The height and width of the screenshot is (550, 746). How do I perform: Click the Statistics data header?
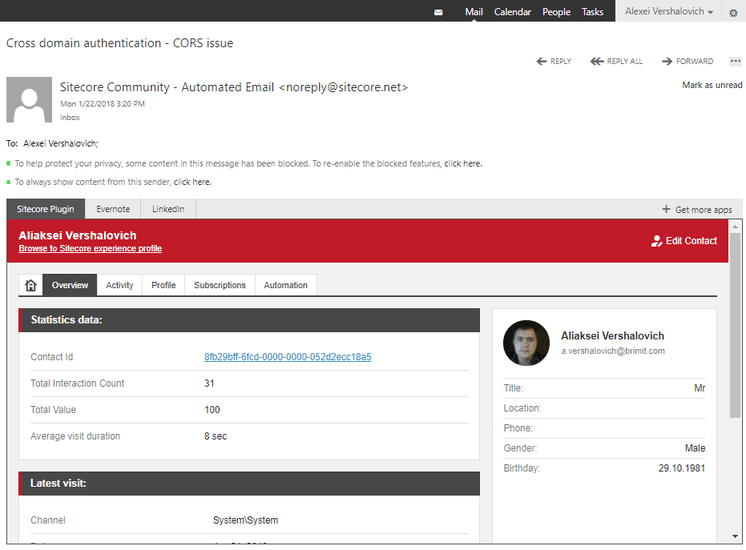tap(249, 320)
